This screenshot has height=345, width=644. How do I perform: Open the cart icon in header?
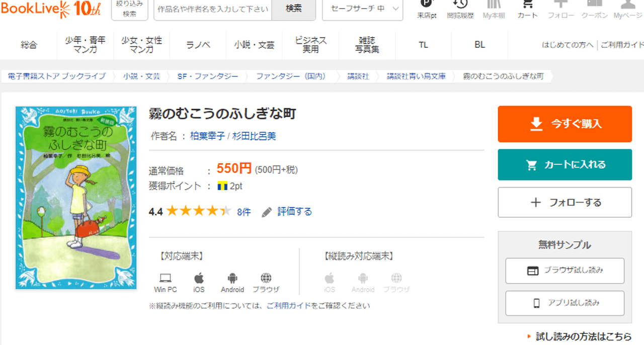[x=527, y=5]
